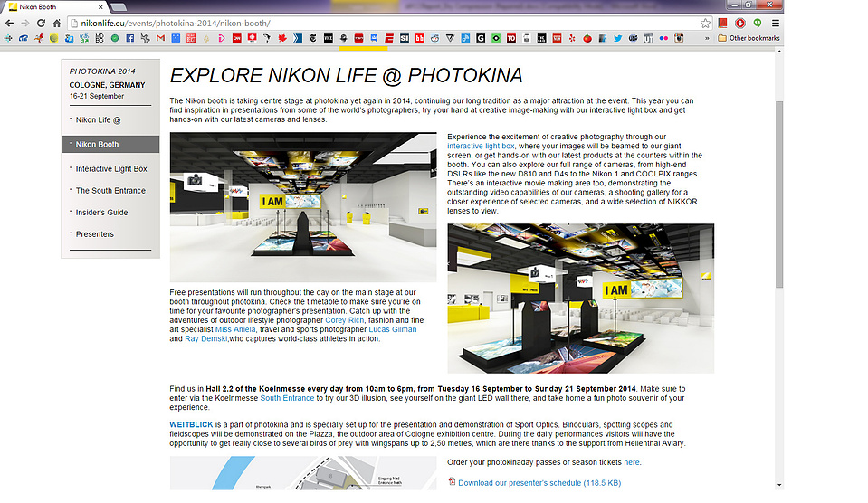Open Insider's Guide sidebar item
The width and height of the screenshot is (868, 503).
click(x=102, y=213)
